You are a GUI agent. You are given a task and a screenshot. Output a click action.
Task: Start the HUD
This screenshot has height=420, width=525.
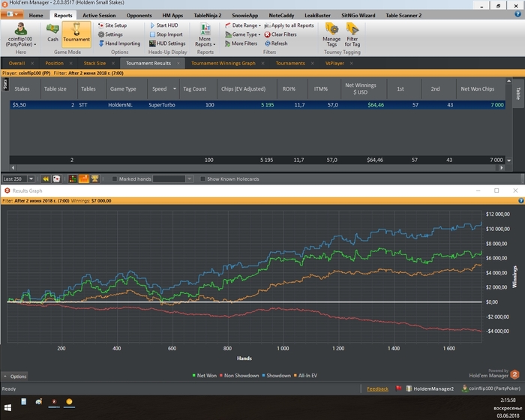click(x=163, y=25)
